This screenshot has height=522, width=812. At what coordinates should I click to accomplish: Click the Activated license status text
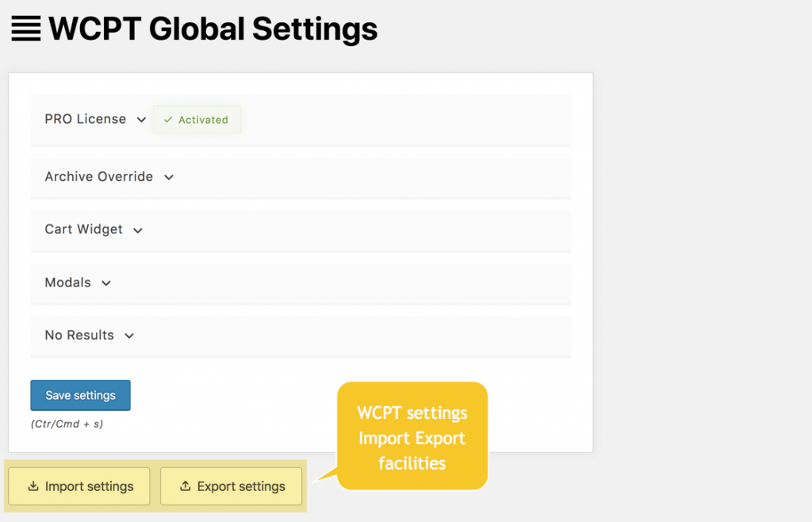click(x=203, y=120)
